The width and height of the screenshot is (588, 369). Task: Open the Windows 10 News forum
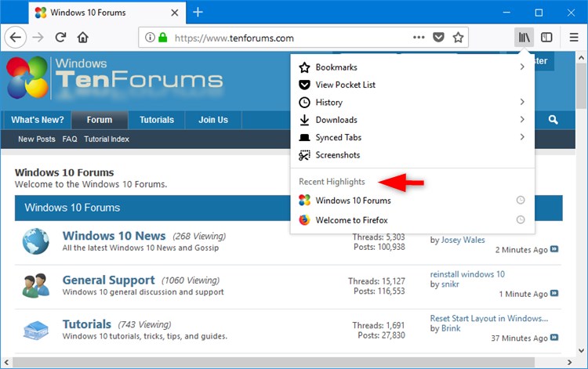[x=114, y=236]
